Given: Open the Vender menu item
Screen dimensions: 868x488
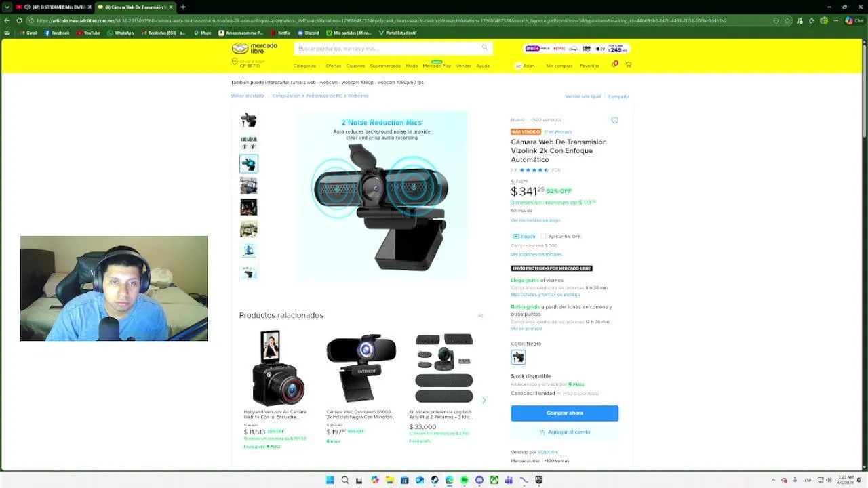Looking at the screenshot, I should (x=464, y=66).
